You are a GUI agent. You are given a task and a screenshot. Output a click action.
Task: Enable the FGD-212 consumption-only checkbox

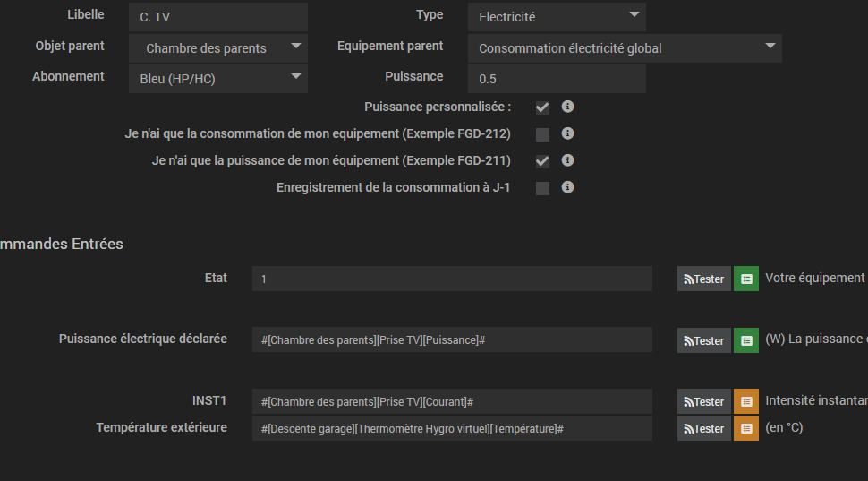point(542,135)
